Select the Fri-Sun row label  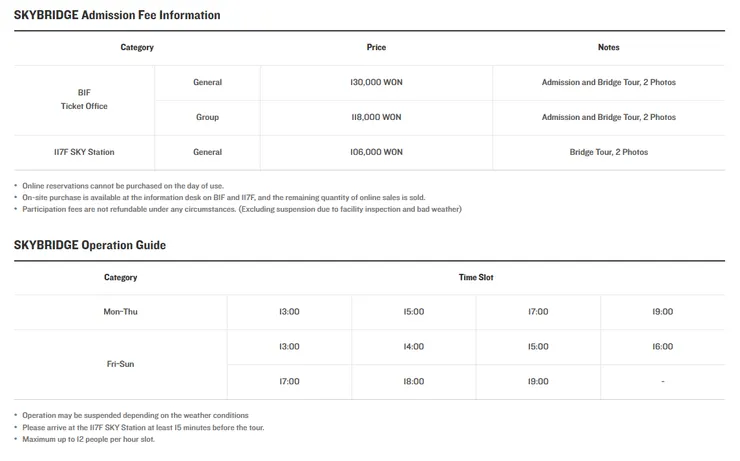click(x=121, y=364)
